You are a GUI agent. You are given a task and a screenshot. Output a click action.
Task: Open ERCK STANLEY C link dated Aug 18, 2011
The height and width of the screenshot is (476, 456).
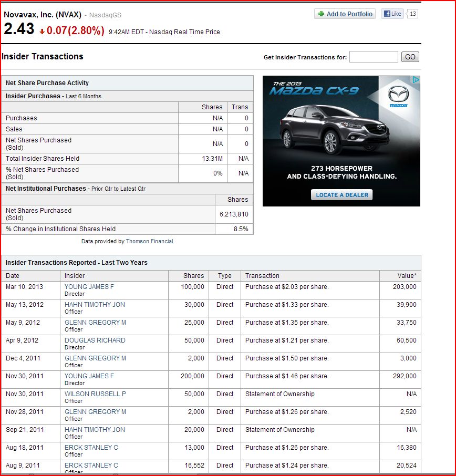91,448
